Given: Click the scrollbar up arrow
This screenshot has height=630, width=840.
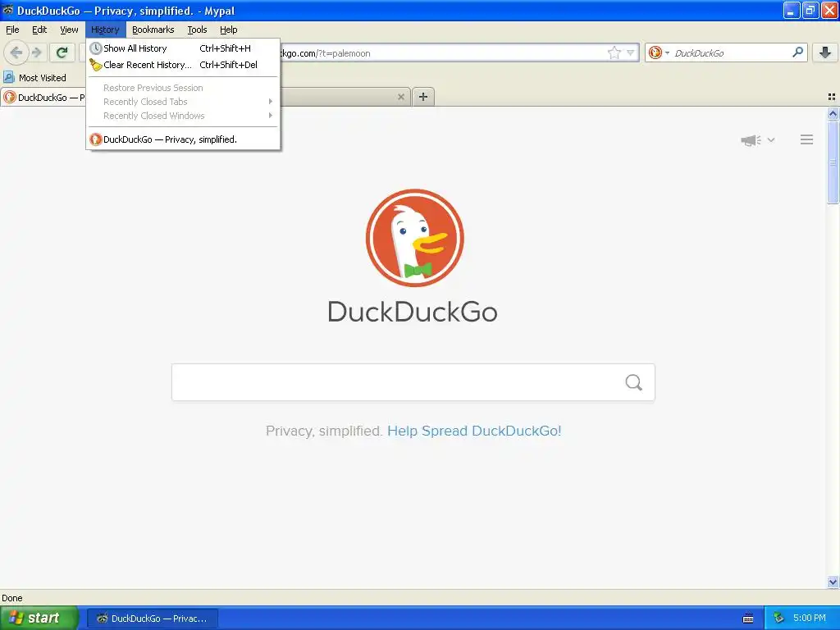Looking at the screenshot, I should coord(833,113).
